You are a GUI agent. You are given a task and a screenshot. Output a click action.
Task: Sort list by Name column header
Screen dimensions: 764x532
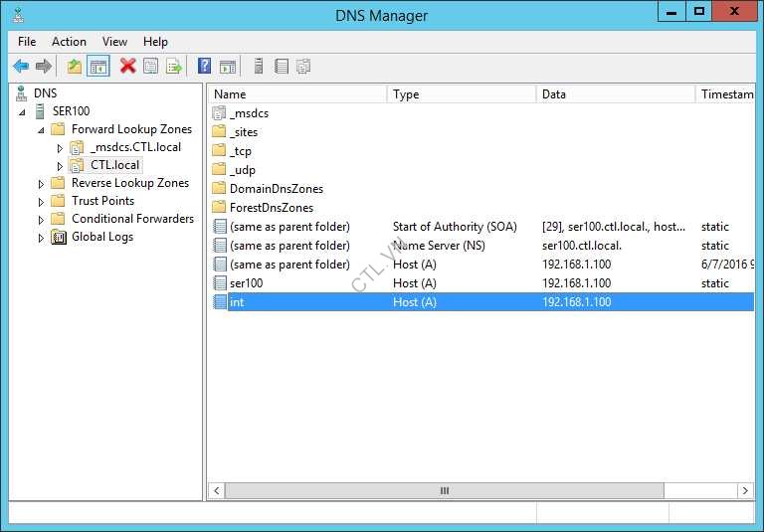(x=297, y=94)
